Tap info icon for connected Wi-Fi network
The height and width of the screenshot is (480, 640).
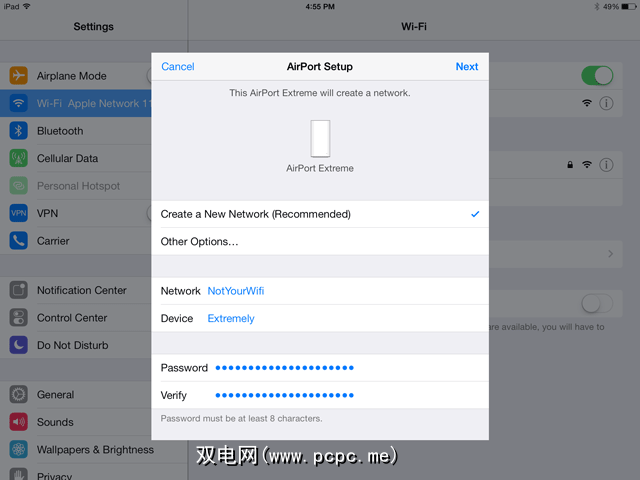tap(606, 103)
